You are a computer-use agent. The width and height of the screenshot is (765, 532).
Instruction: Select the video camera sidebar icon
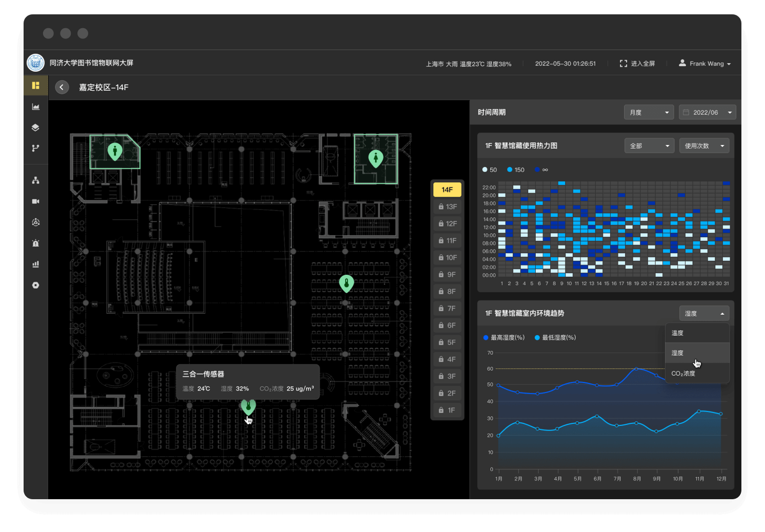pyautogui.click(x=35, y=201)
